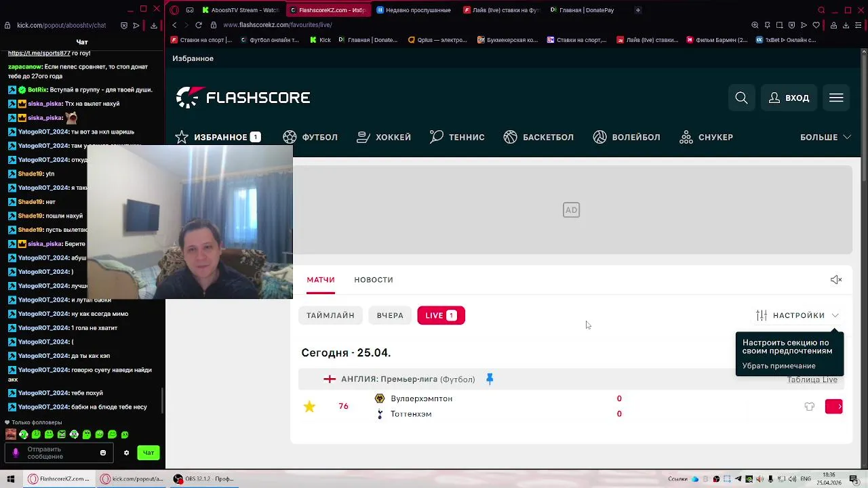Image resolution: width=868 pixels, height=488 pixels.
Task: Switch to the Новости tab
Action: [x=374, y=279]
